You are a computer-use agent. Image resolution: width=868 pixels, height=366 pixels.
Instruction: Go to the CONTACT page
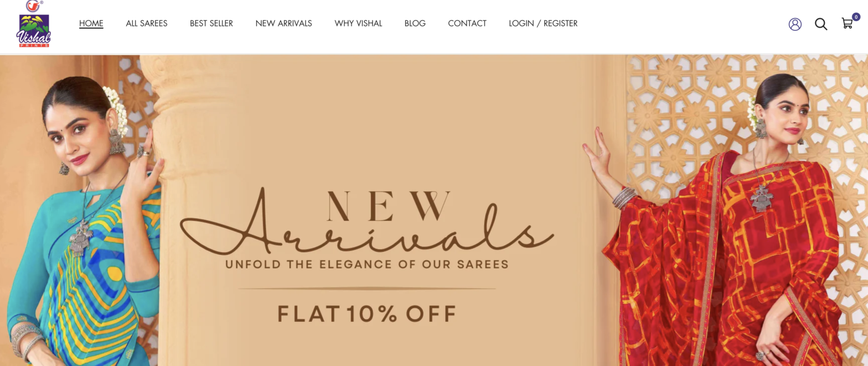pos(467,23)
